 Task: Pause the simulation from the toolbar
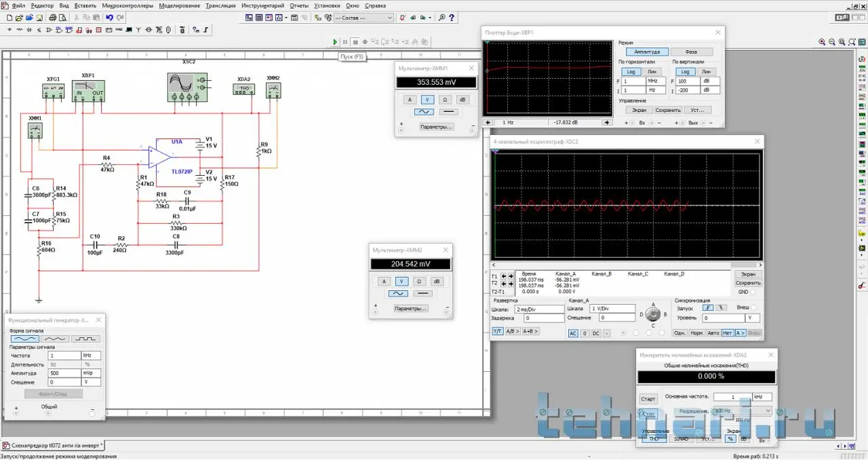coord(345,42)
